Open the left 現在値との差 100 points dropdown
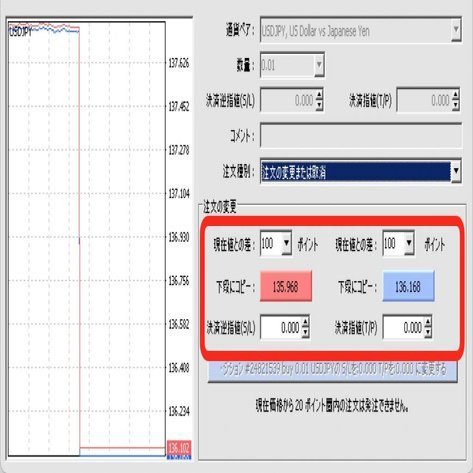The image size is (473, 473). pyautogui.click(x=286, y=243)
